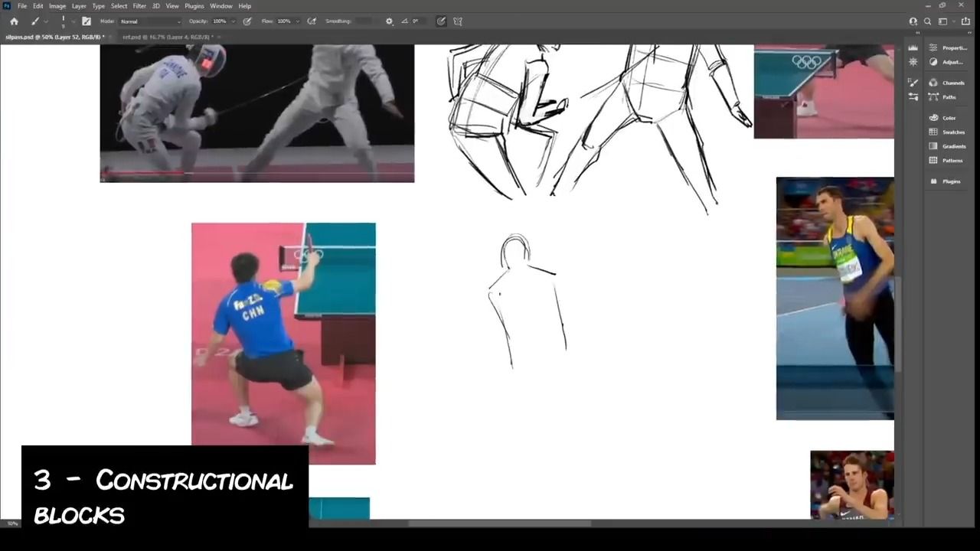Open the Brush tool preset picker
Screen dimensions: 980x551
coord(34,21)
